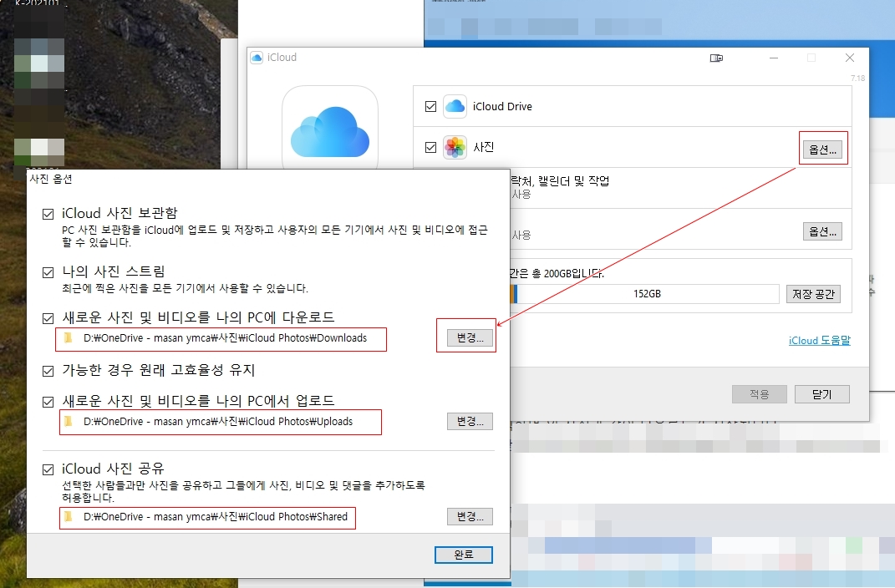Click the 사진 옵션 dialog title
Screen dimensions: 895x588
coord(51,179)
